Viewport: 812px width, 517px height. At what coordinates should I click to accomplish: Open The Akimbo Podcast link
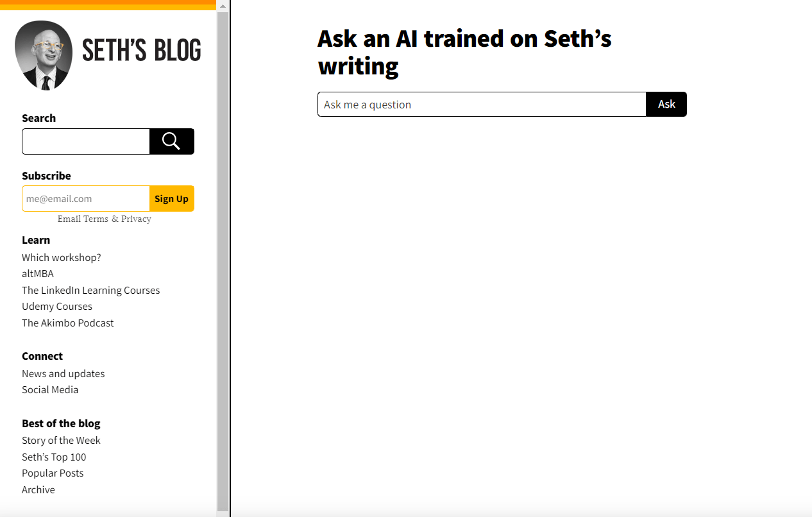point(68,323)
